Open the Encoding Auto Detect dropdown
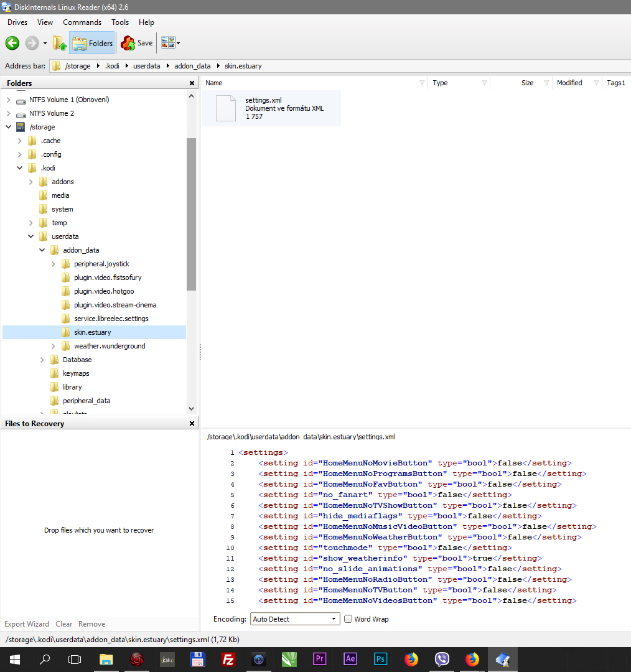631x672 pixels. 295,619
